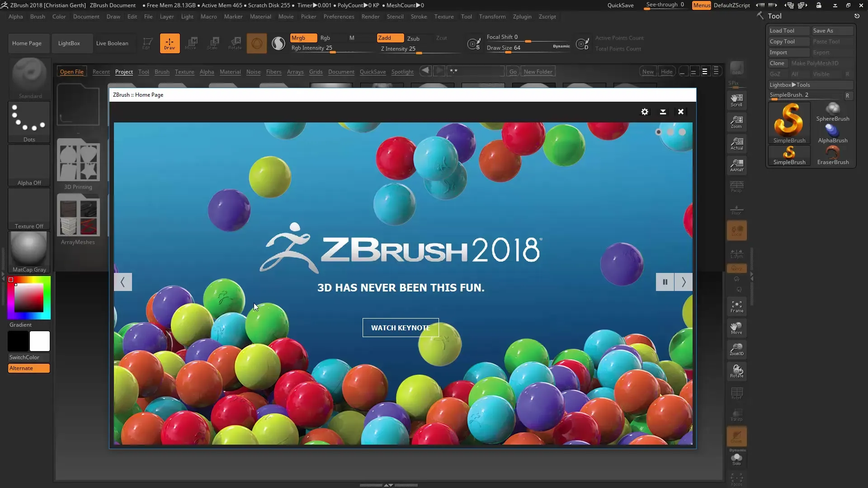Click the Solo icon

point(736,459)
